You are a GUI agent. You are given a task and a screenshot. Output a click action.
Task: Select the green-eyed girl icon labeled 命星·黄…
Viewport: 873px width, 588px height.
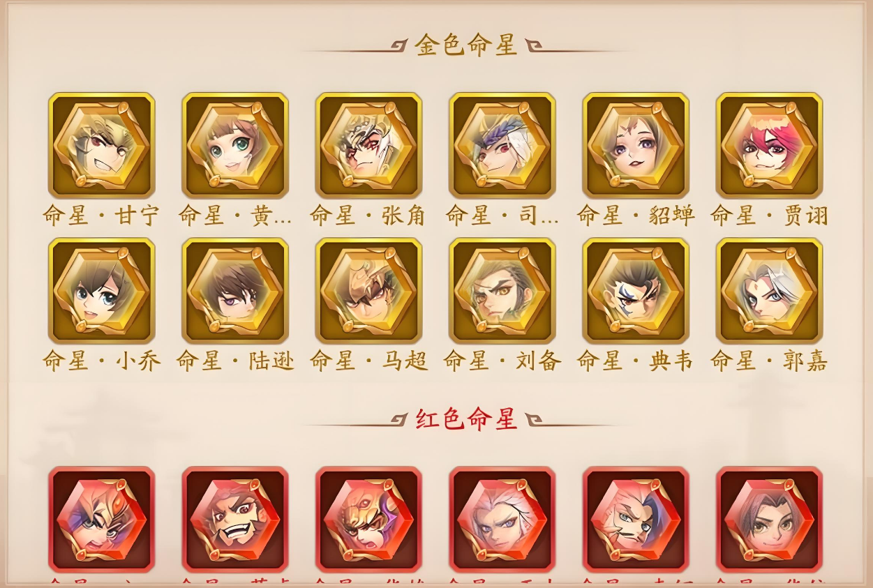pos(235,145)
